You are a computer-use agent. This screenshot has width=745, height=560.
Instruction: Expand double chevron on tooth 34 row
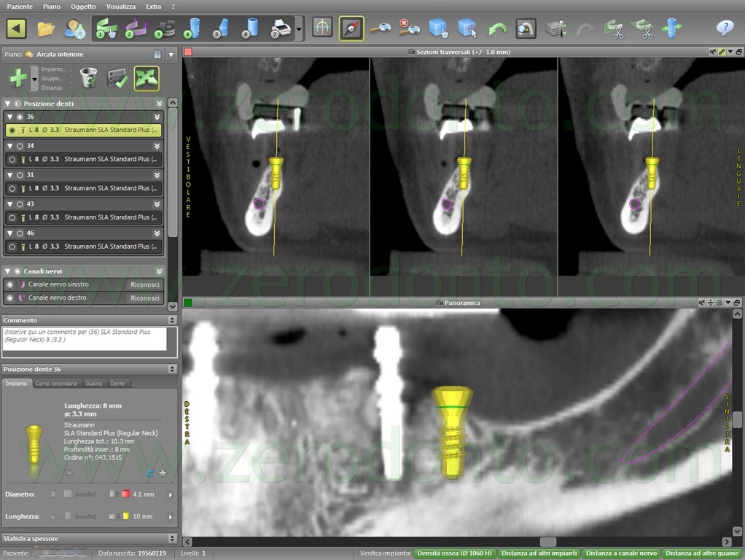point(157,146)
